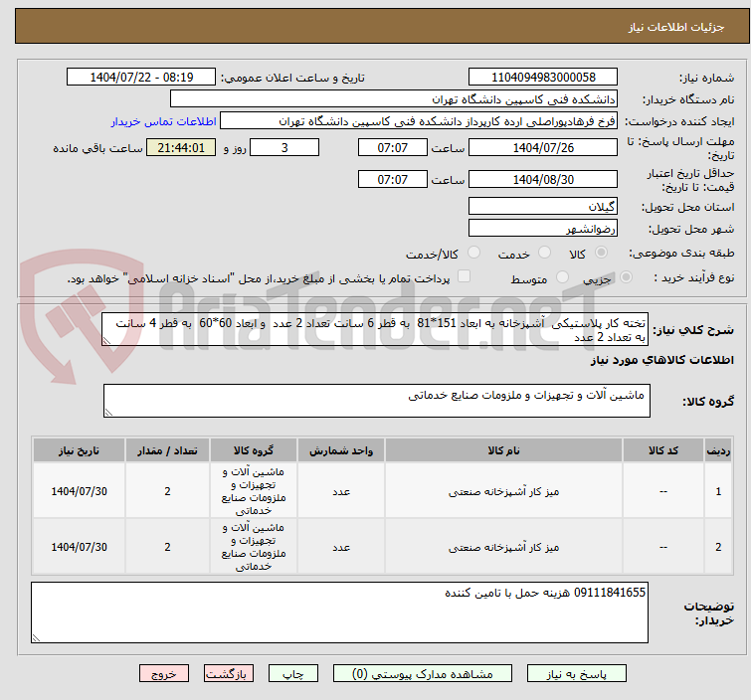Click the گروه کالا text area

point(376,401)
